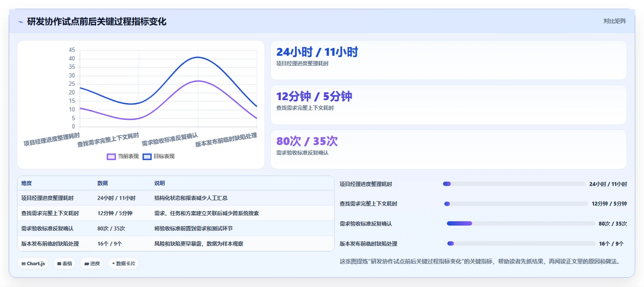Click table cell 需求验收标准反复确认
This screenshot has width=644, height=287.
[47, 229]
